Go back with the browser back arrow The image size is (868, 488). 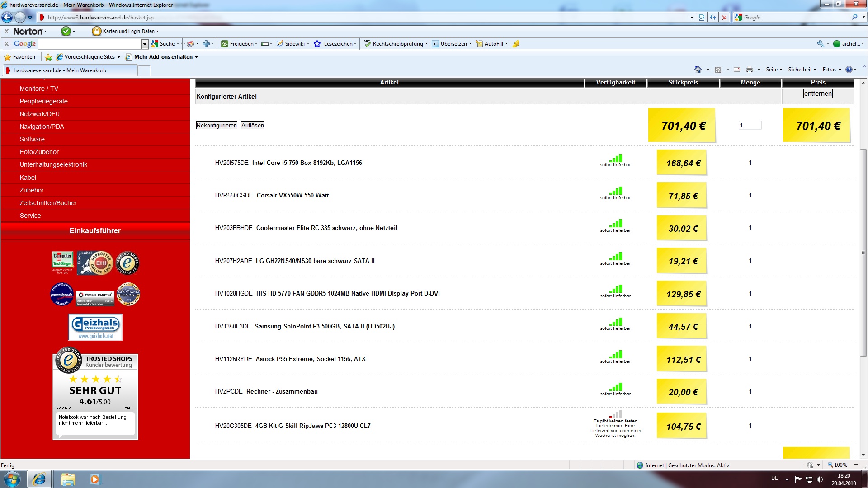click(x=7, y=17)
